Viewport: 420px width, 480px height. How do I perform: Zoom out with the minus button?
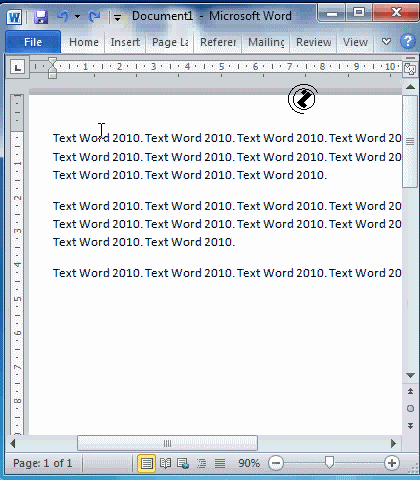point(276,463)
